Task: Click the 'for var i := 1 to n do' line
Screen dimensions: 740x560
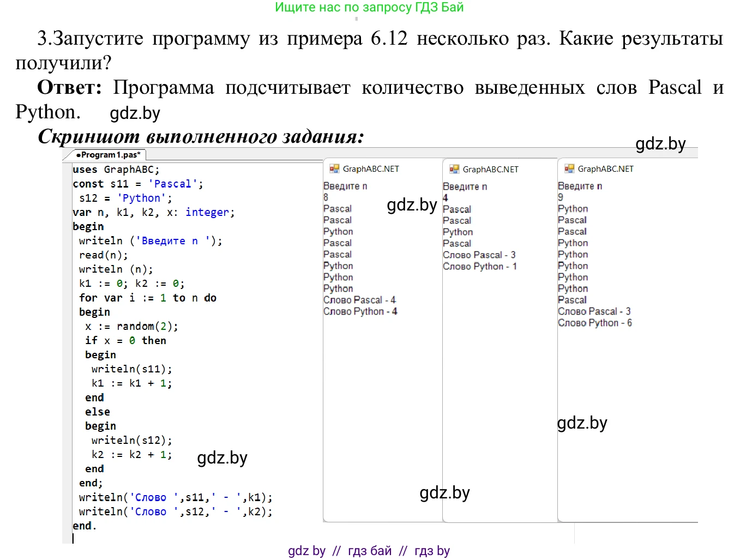Action: point(147,298)
